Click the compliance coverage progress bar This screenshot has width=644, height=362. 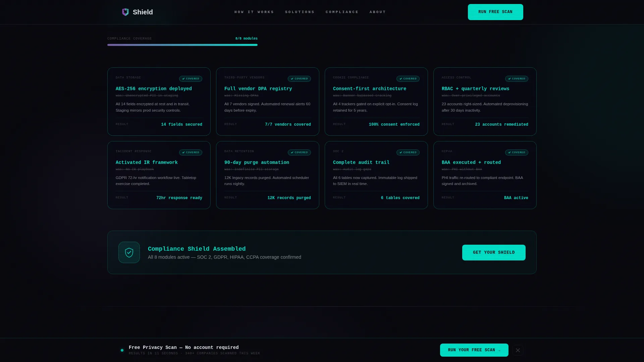(182, 45)
